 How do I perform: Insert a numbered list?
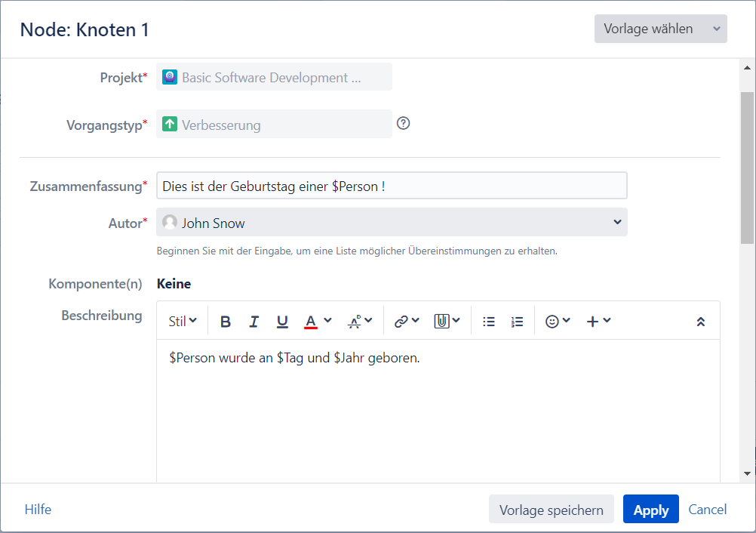(x=517, y=322)
